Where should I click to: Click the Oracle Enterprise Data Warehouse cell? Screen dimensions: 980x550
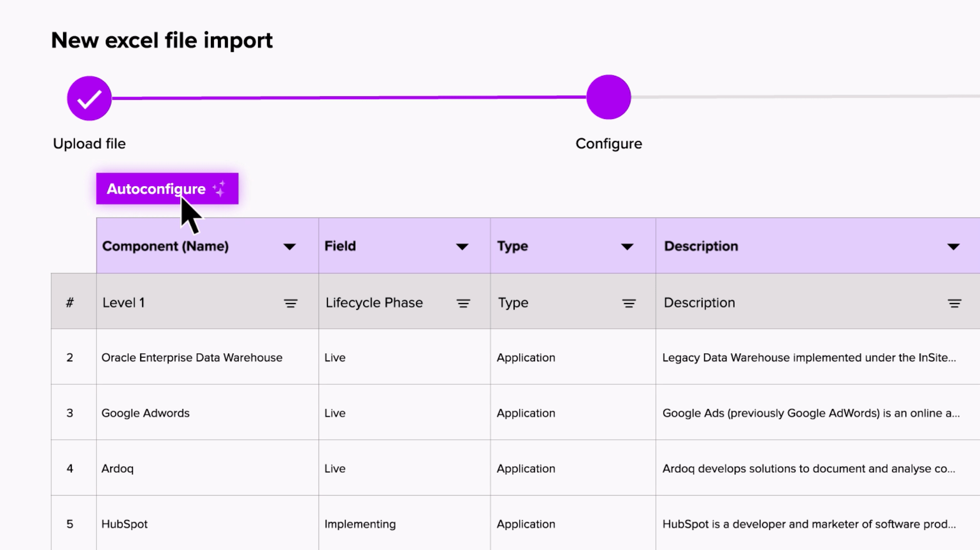pos(192,357)
